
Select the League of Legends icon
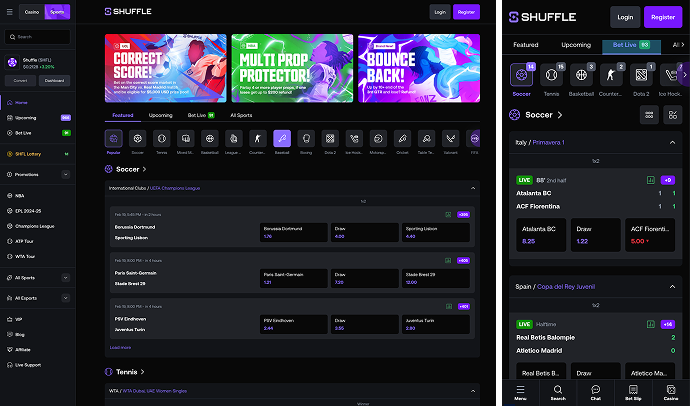click(x=234, y=139)
